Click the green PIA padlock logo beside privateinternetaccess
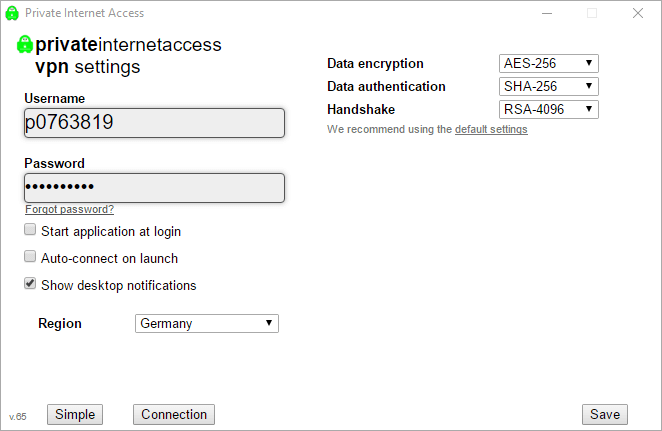662x431 pixels. 24,44
